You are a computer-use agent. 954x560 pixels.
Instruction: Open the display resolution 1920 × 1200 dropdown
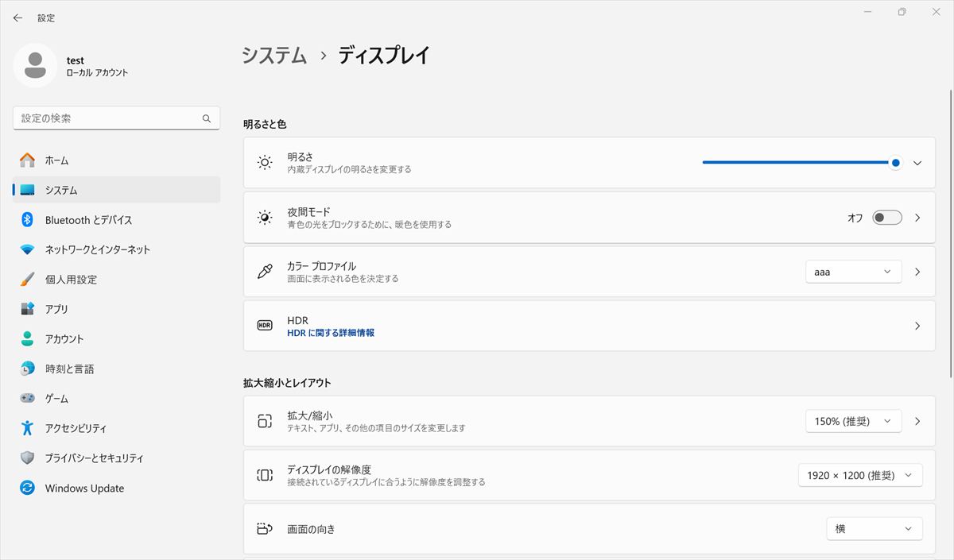click(859, 475)
